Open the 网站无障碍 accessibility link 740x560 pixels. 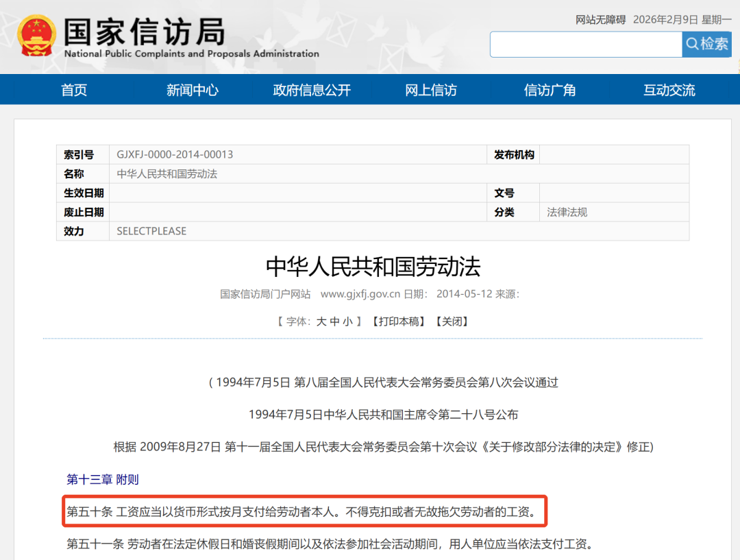click(x=600, y=20)
